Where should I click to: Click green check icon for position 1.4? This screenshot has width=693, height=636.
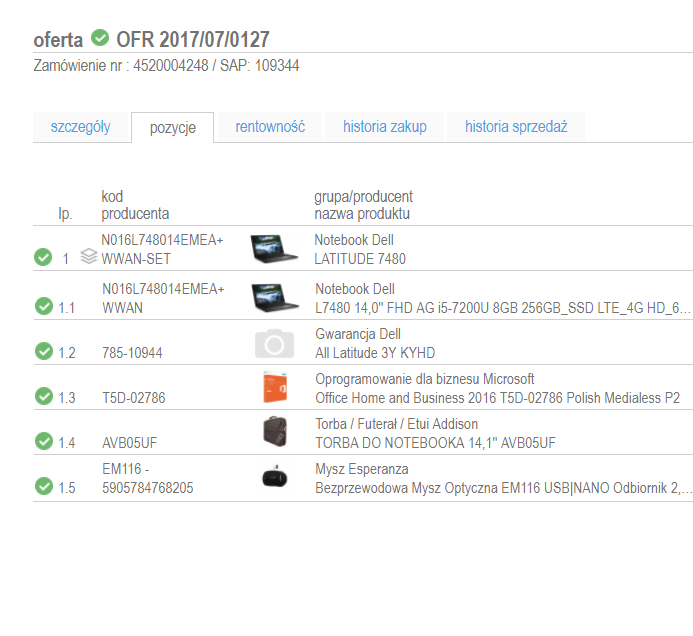[43, 441]
